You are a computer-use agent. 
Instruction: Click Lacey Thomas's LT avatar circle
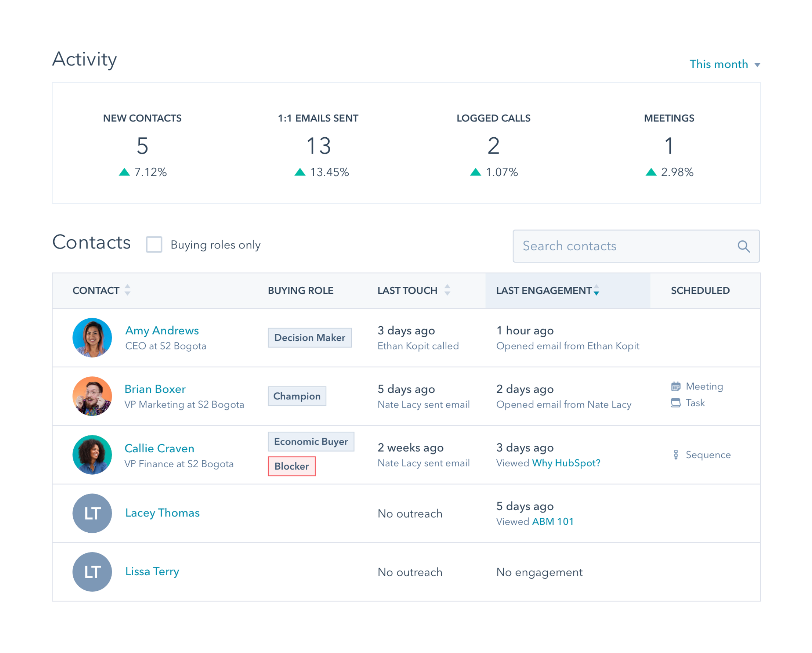(x=92, y=513)
